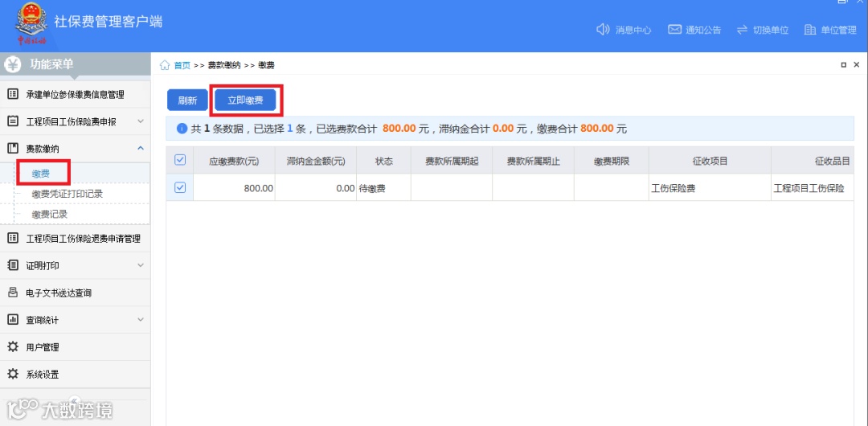Collapse 费款缴纳 chevron
The width and height of the screenshot is (868, 426).
pos(141,148)
